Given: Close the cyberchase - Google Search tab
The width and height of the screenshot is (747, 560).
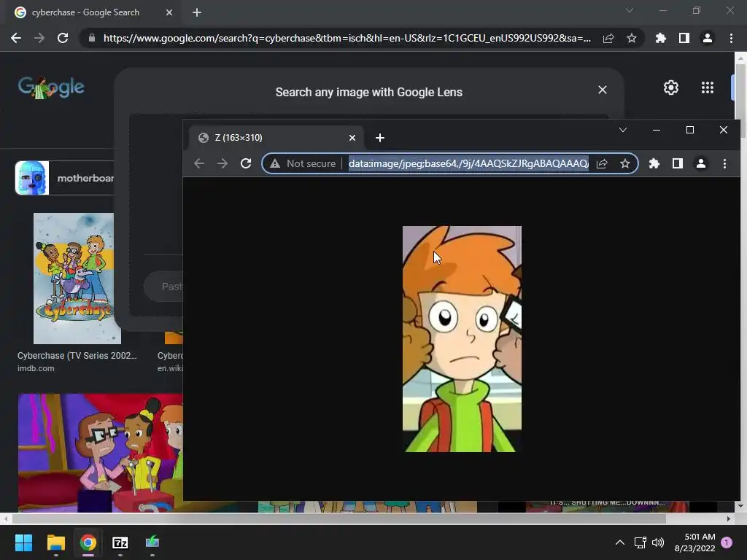Looking at the screenshot, I should (169, 12).
